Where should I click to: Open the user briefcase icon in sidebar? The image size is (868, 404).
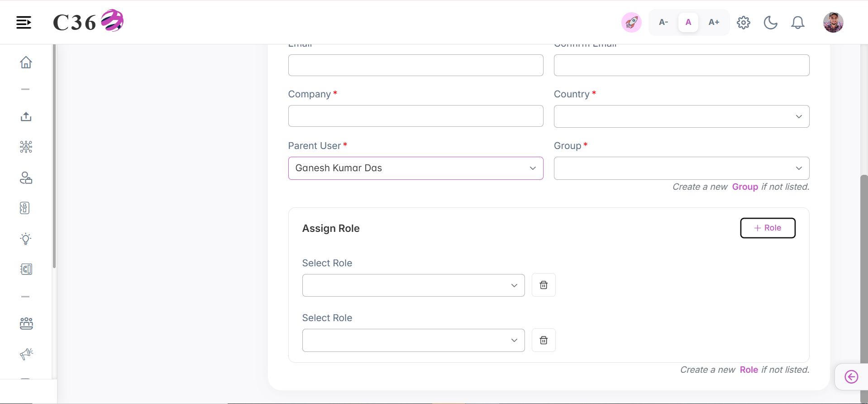(x=26, y=178)
